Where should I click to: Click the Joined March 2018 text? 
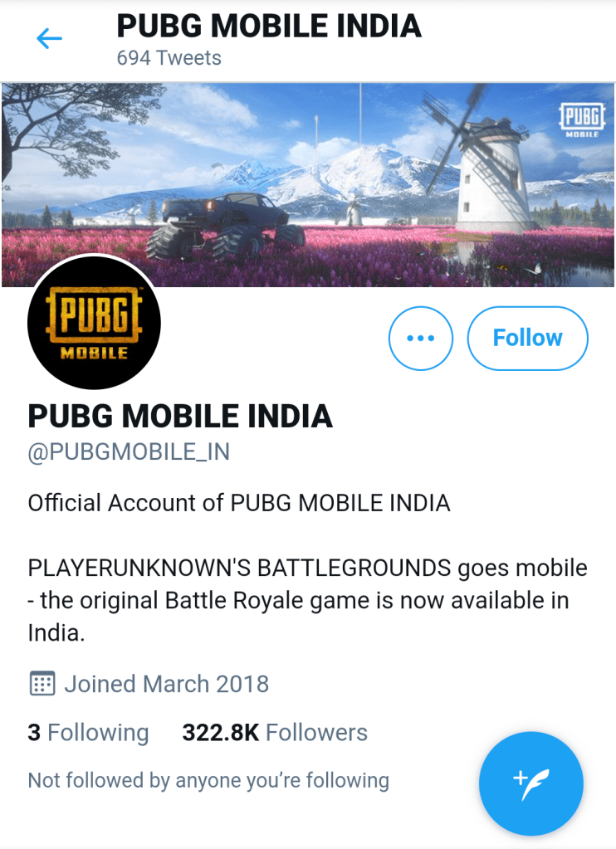166,684
